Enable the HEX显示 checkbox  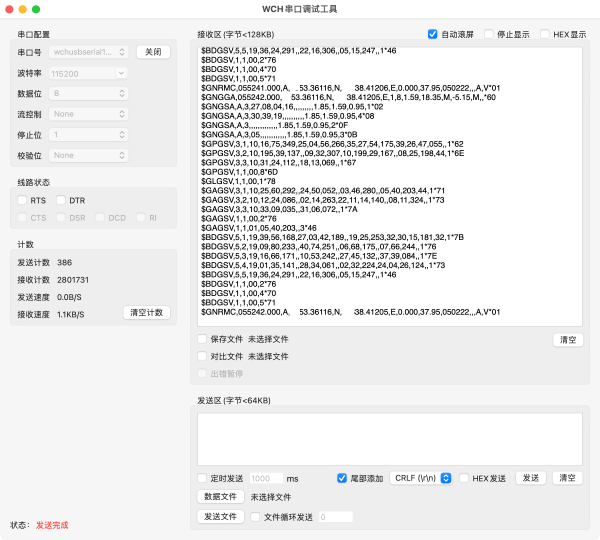(545, 34)
